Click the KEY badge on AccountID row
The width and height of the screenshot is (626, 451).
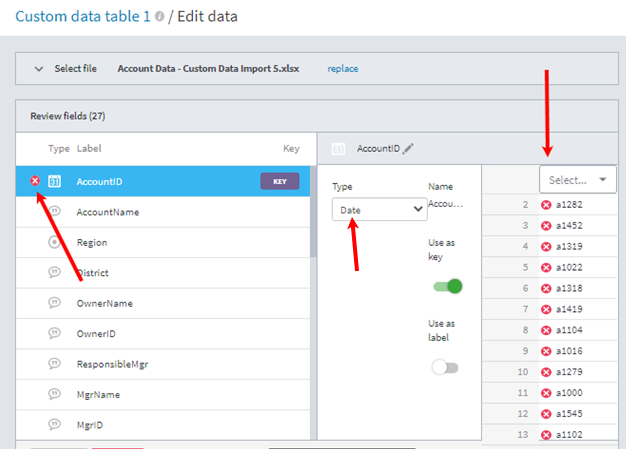[280, 181]
